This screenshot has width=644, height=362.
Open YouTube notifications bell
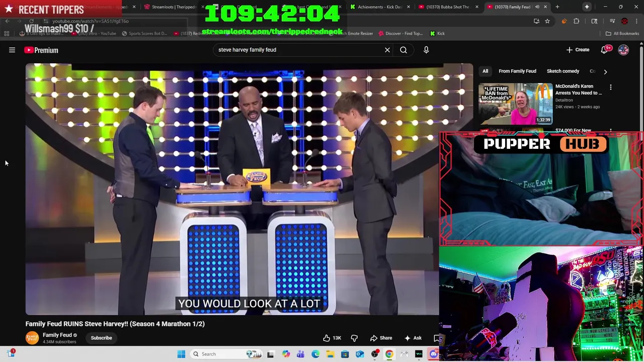(x=605, y=50)
